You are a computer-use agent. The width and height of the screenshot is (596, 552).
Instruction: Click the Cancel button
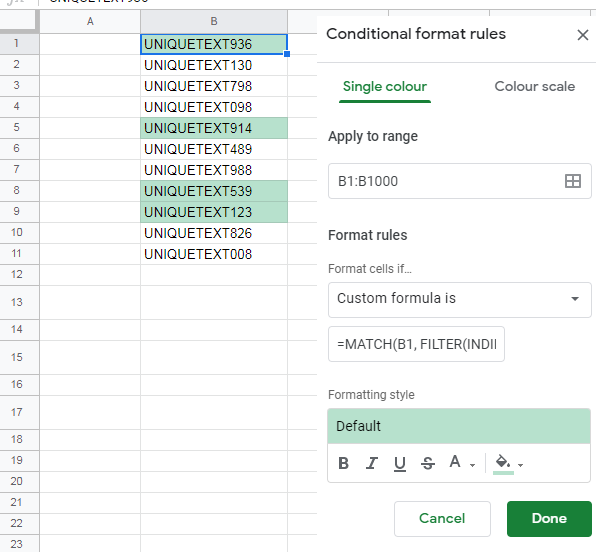(442, 519)
